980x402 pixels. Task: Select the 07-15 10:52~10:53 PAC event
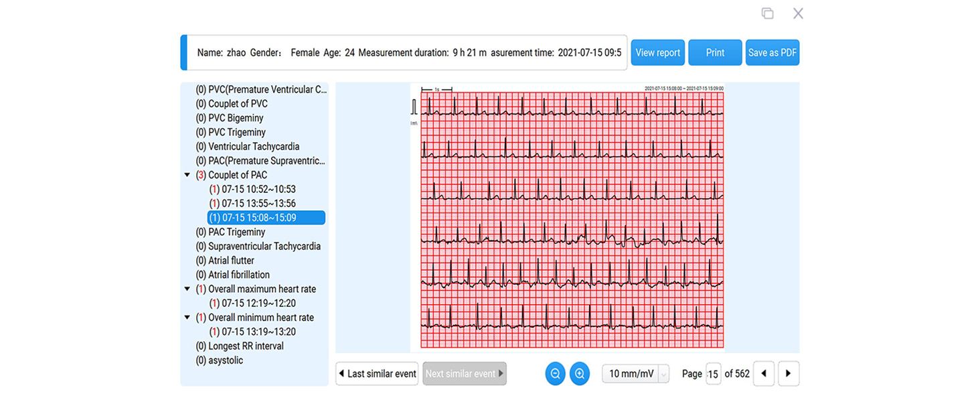pos(252,190)
